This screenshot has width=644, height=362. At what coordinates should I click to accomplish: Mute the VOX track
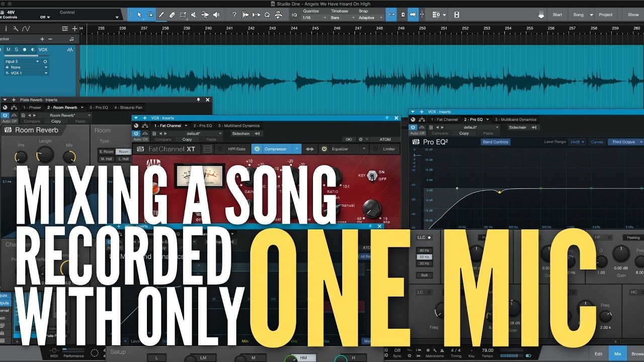click(x=9, y=49)
